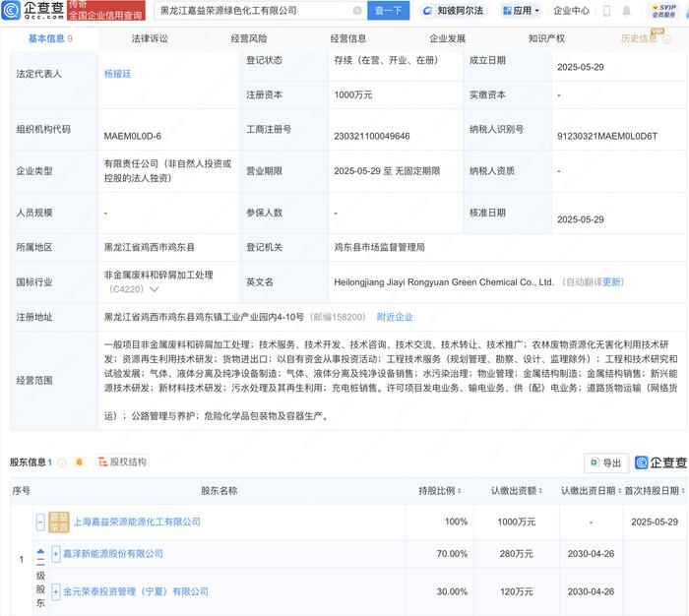The width and height of the screenshot is (689, 616).
Task: Select organization code MAEM0L0D-6
Action: 132,136
